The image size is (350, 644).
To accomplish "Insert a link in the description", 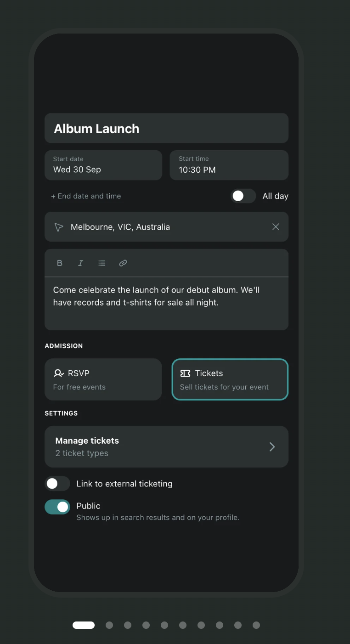I will coord(123,263).
